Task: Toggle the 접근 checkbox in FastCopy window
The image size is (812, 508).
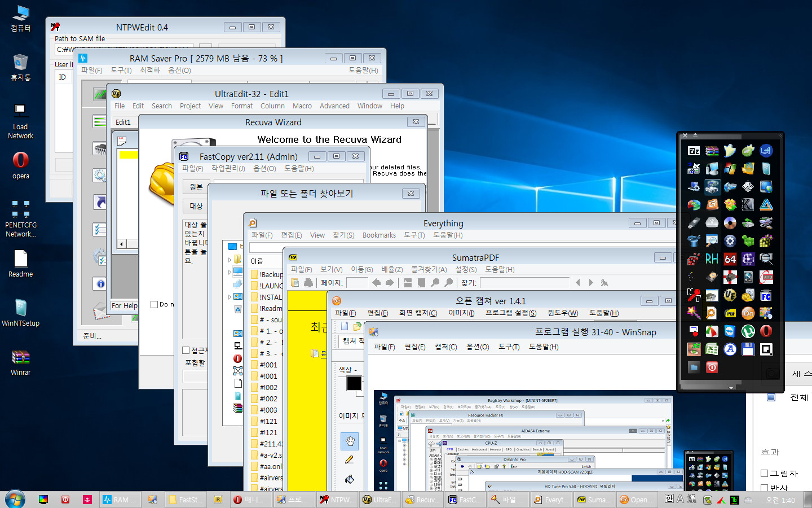Action: click(186, 351)
